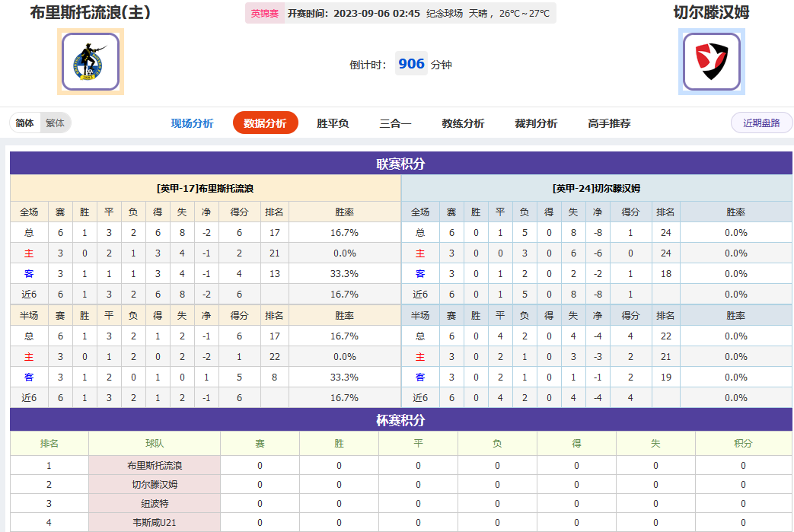The height and width of the screenshot is (532, 794).
Task: Click the 积分 column header in cup table
Action: click(x=743, y=444)
